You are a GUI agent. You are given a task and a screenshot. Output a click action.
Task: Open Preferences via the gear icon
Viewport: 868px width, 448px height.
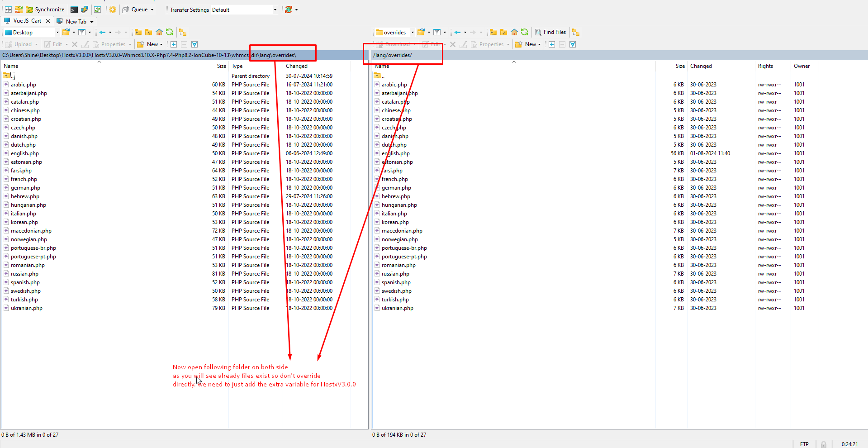113,10
